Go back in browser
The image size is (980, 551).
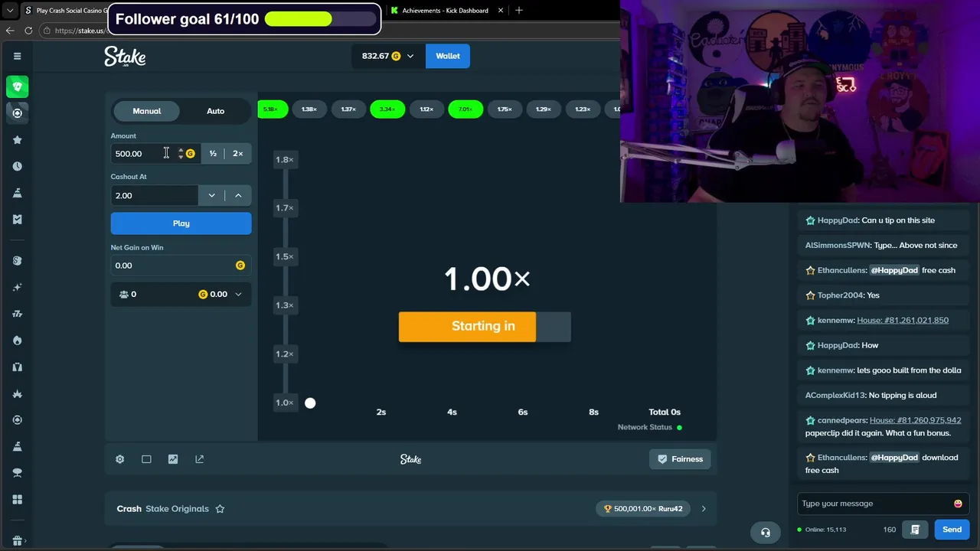pos(10,31)
